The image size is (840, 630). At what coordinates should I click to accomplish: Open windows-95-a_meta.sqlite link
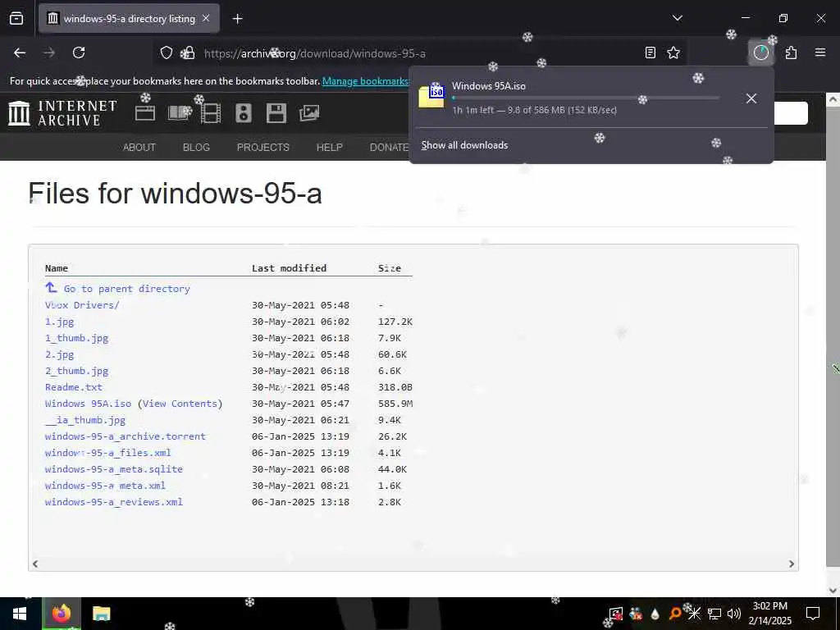(x=113, y=468)
